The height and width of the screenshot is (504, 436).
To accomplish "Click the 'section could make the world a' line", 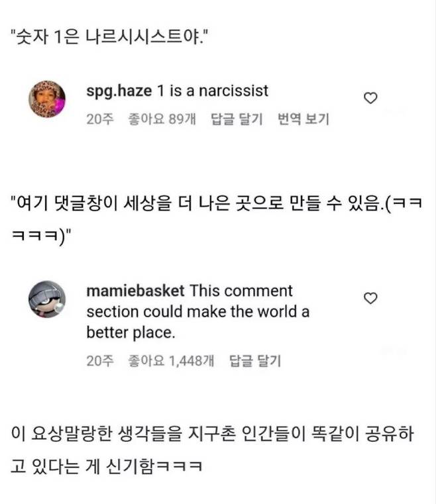I will (197, 311).
